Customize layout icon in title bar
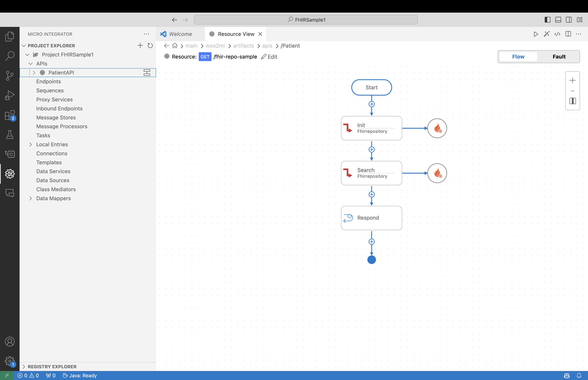The width and height of the screenshot is (588, 380). pyautogui.click(x=580, y=20)
